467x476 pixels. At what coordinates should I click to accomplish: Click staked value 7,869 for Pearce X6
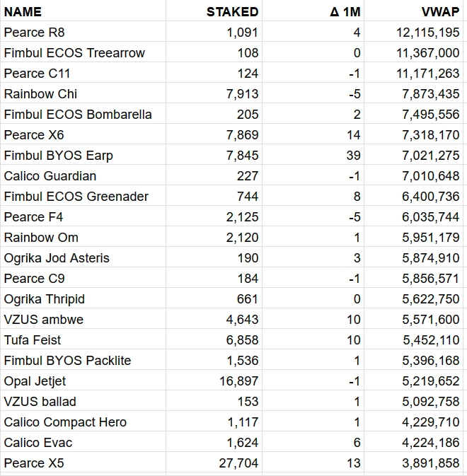(x=243, y=135)
